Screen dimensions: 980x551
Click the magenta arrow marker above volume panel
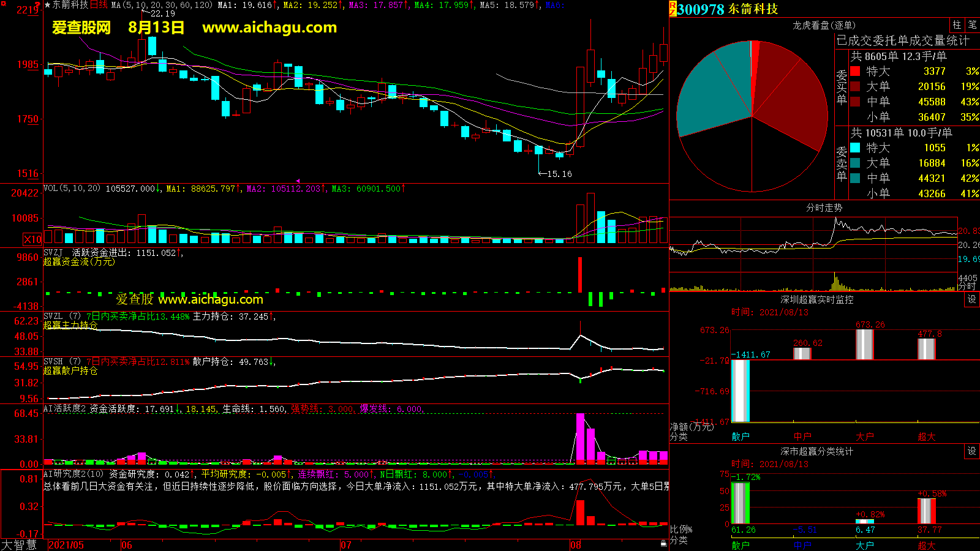[298, 181]
